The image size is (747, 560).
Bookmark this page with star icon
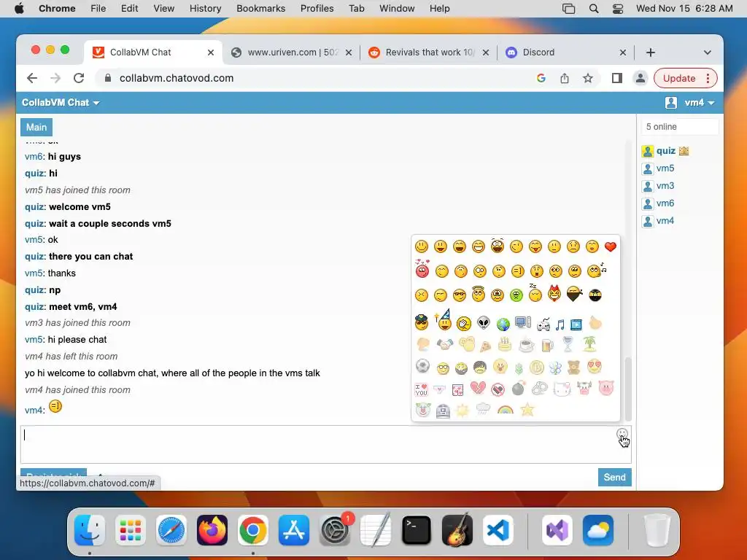[588, 78]
